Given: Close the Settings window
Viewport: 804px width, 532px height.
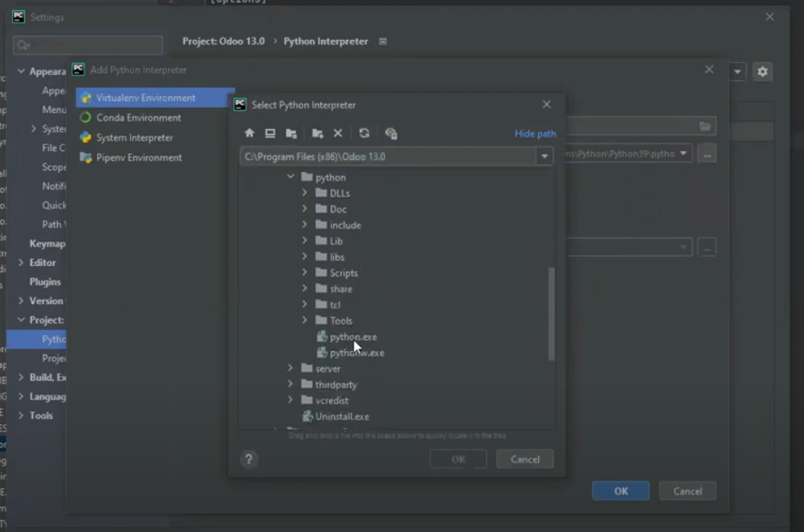Looking at the screenshot, I should click(770, 17).
